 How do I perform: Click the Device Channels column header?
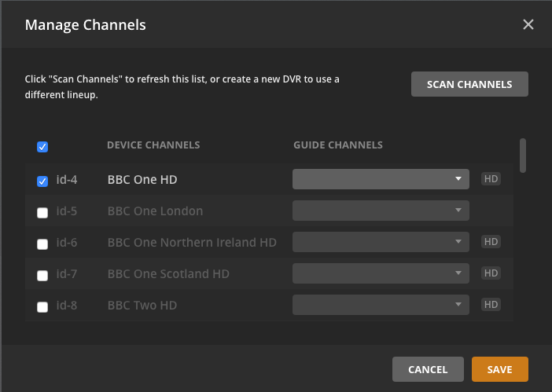pos(153,145)
